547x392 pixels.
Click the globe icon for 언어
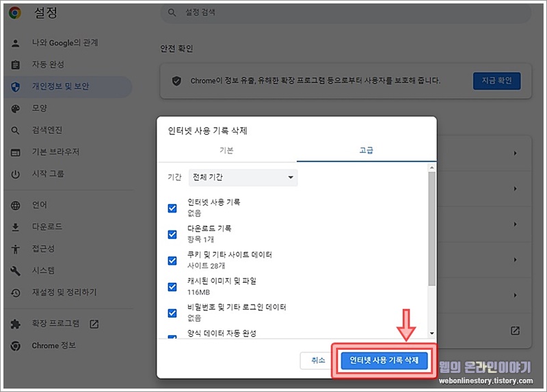[15, 206]
